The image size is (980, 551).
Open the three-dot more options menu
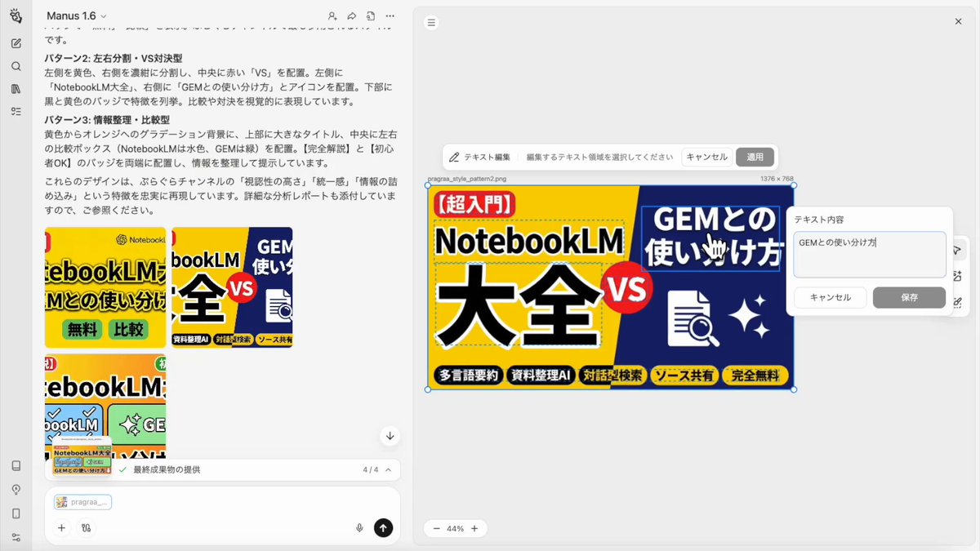pyautogui.click(x=390, y=16)
